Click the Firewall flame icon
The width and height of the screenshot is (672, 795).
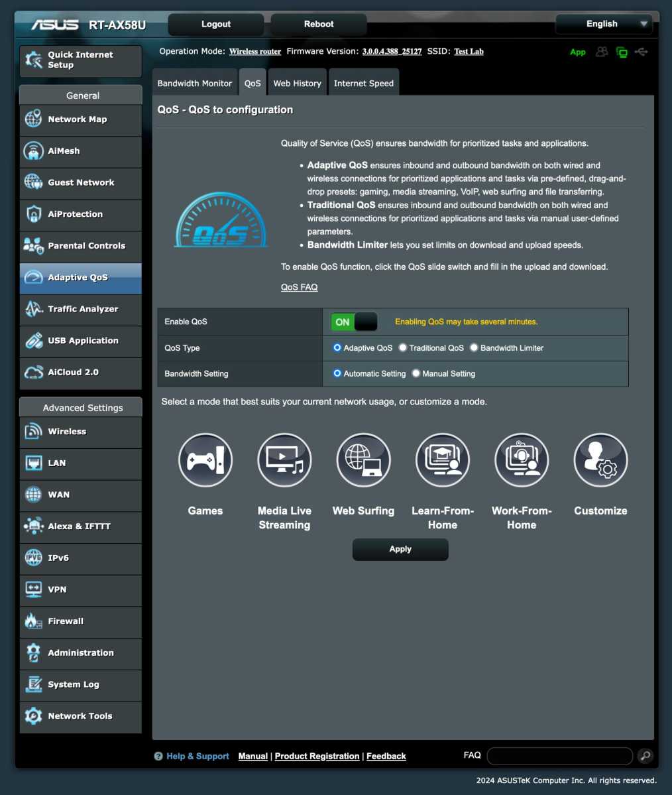33,621
